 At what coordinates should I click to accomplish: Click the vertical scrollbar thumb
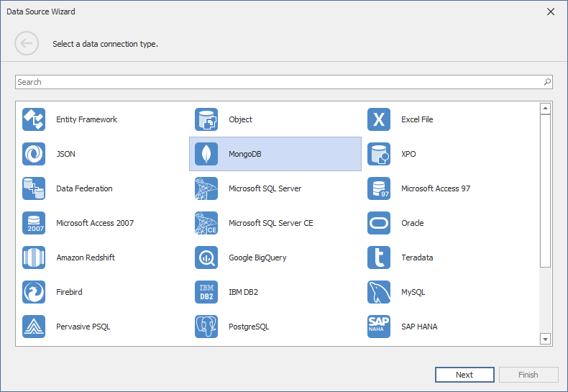click(x=545, y=191)
